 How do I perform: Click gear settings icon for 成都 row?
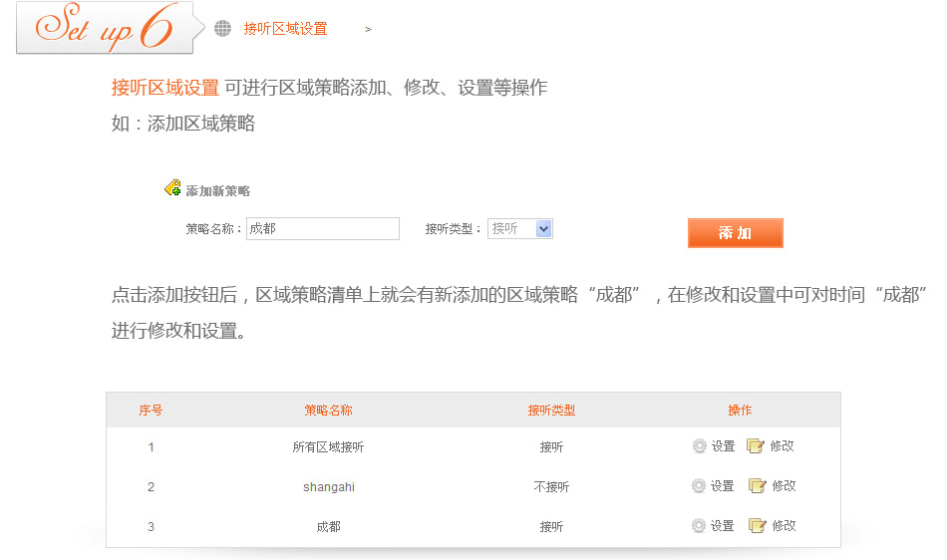700,526
